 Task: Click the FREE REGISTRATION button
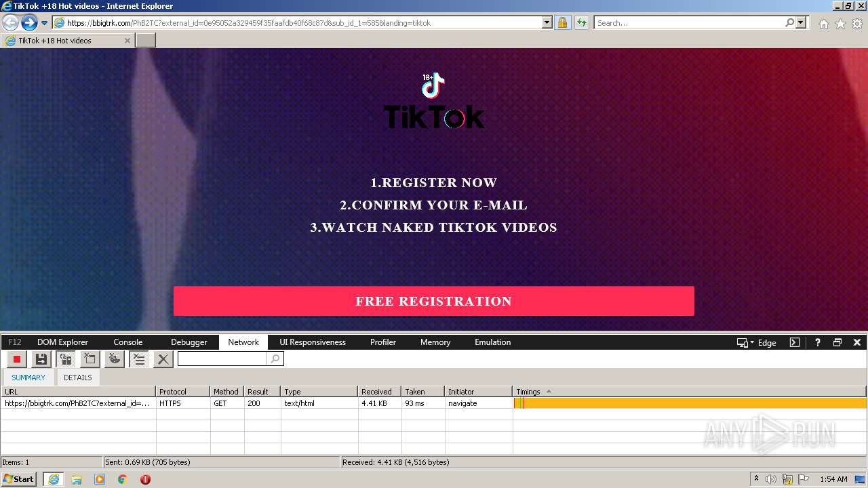434,301
